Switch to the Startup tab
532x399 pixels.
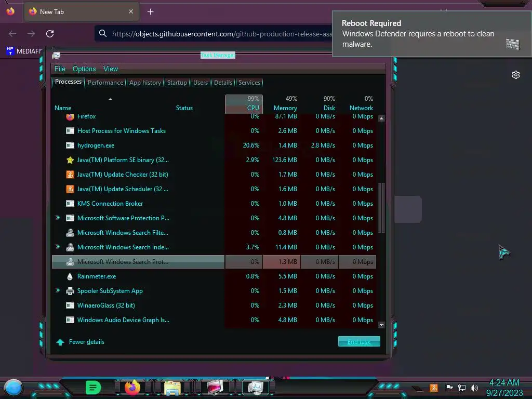[x=177, y=83]
